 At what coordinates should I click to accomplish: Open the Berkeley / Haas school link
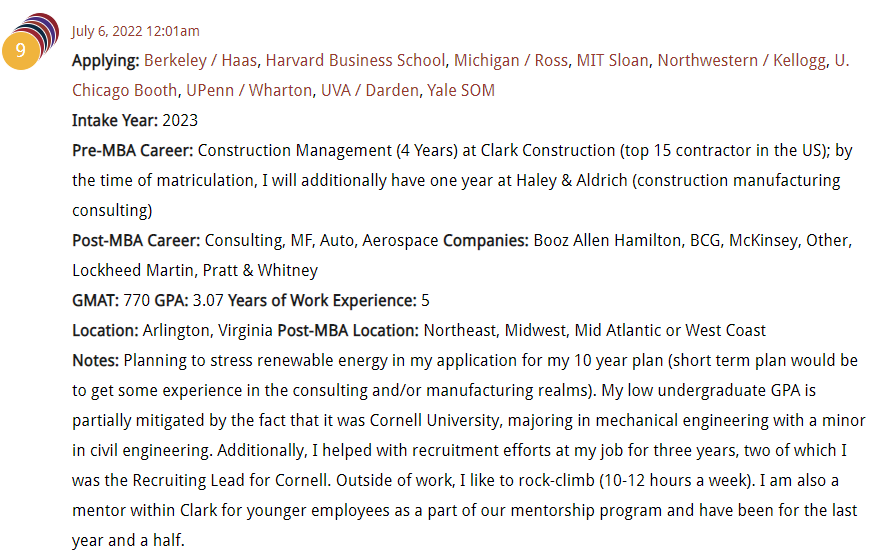coord(200,60)
